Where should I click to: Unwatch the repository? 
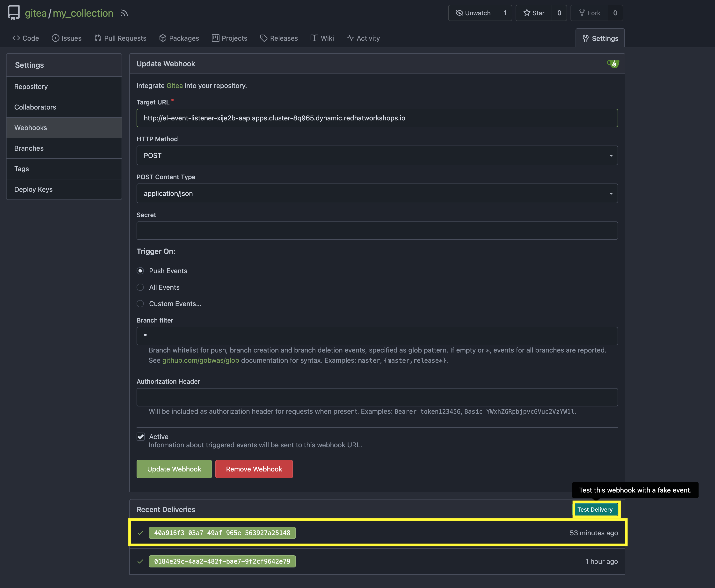coord(473,13)
